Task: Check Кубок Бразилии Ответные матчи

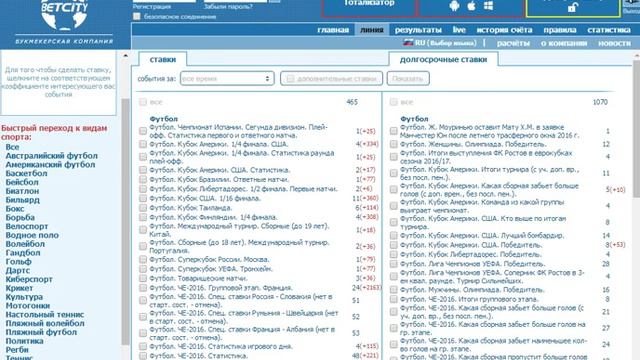Action: [143, 179]
